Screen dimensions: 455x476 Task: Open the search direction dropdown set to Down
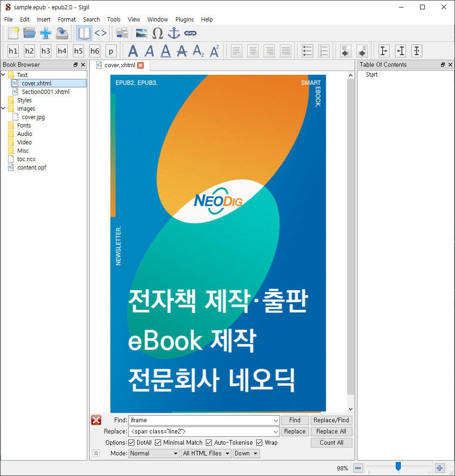tap(246, 454)
